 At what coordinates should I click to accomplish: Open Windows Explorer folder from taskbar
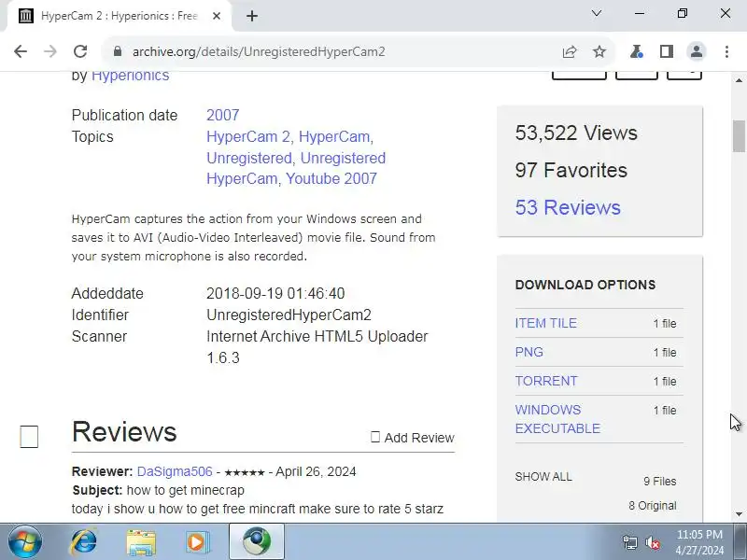(141, 543)
